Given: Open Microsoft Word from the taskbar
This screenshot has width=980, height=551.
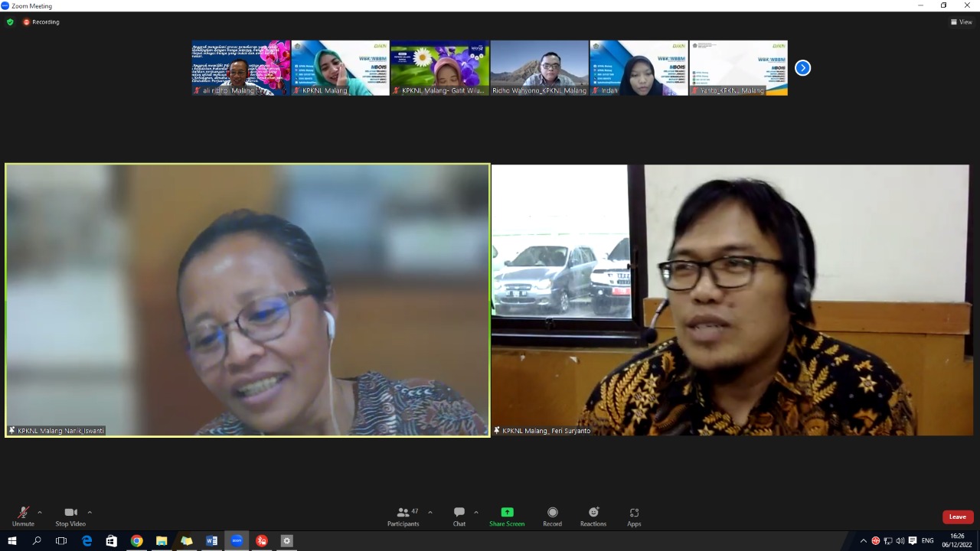Looking at the screenshot, I should 211,541.
